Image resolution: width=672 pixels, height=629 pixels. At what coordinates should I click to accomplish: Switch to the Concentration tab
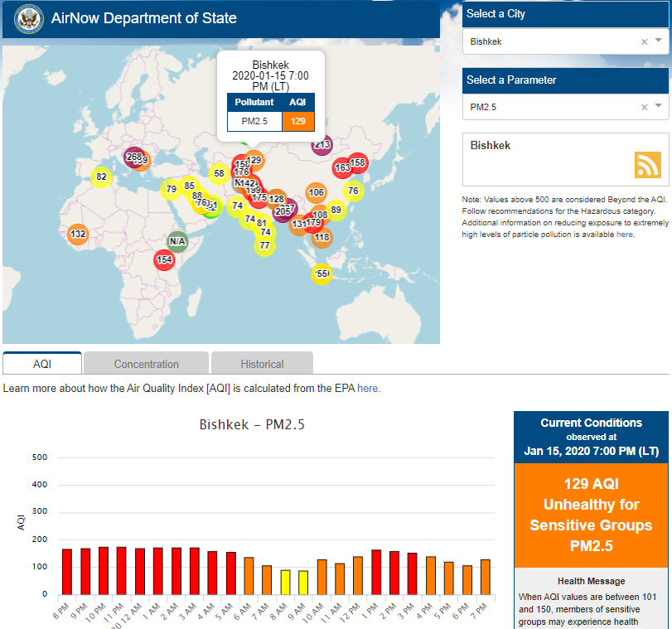tap(146, 364)
